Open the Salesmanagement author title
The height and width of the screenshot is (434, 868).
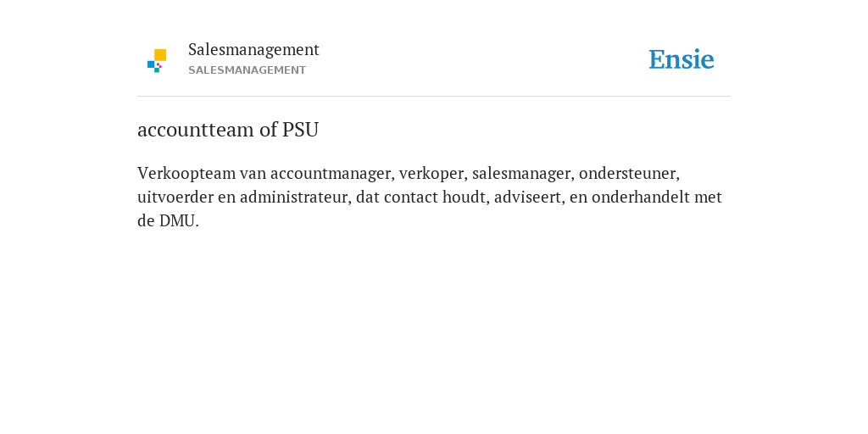click(253, 50)
